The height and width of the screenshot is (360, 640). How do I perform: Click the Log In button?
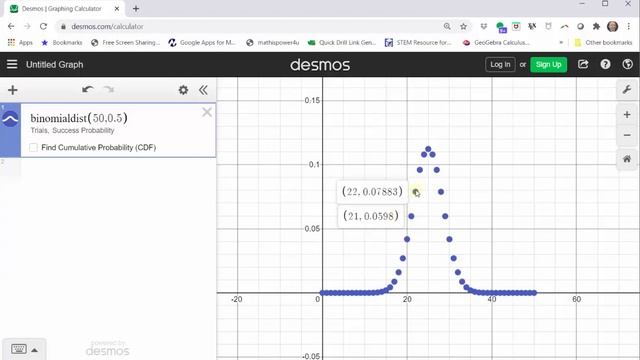[500, 64]
